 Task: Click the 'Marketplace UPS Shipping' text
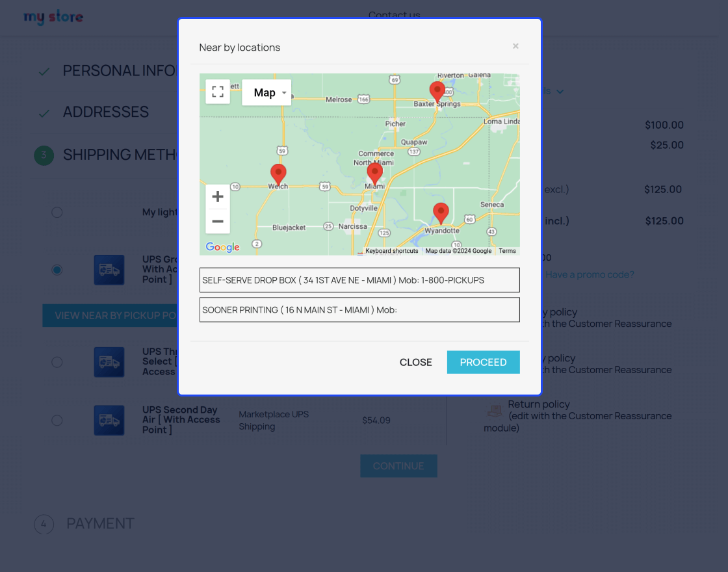click(274, 420)
